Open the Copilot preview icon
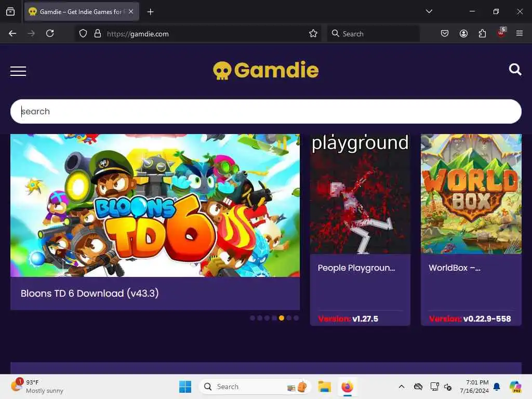This screenshot has width=532, height=399. pos(515,387)
